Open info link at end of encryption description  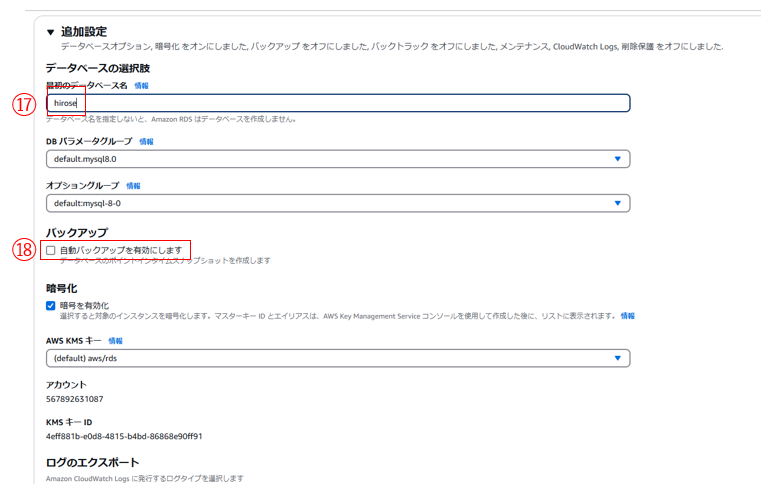pos(628,316)
